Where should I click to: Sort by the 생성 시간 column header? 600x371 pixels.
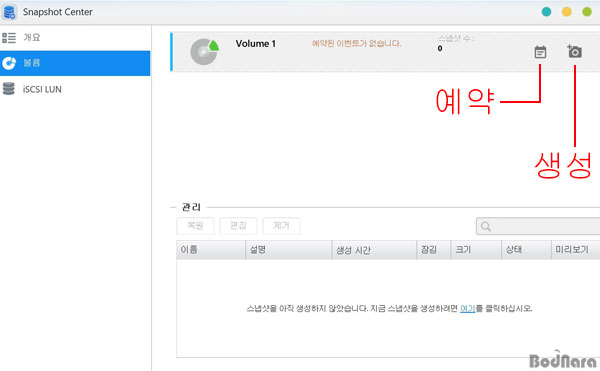pos(374,250)
